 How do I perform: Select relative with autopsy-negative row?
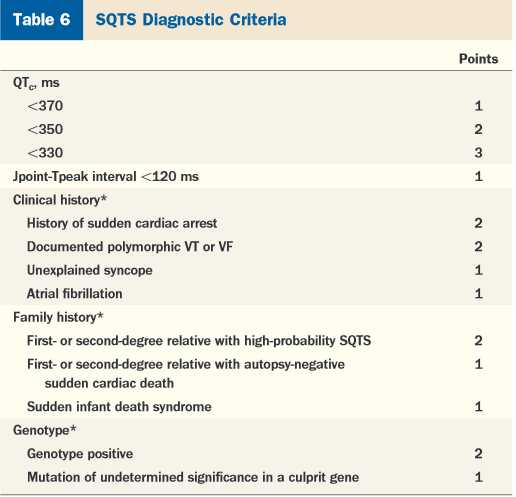pyautogui.click(x=256, y=374)
